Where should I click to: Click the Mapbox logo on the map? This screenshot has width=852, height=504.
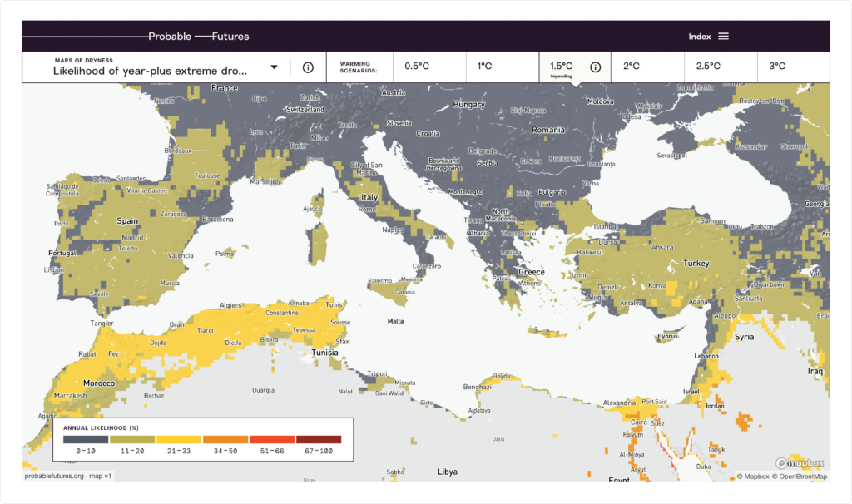(800, 462)
